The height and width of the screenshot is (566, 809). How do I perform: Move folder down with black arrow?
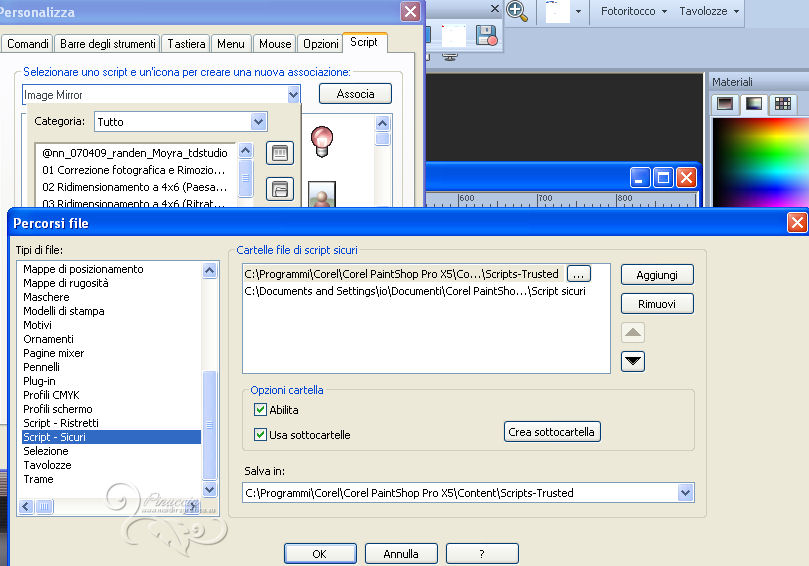pos(633,361)
